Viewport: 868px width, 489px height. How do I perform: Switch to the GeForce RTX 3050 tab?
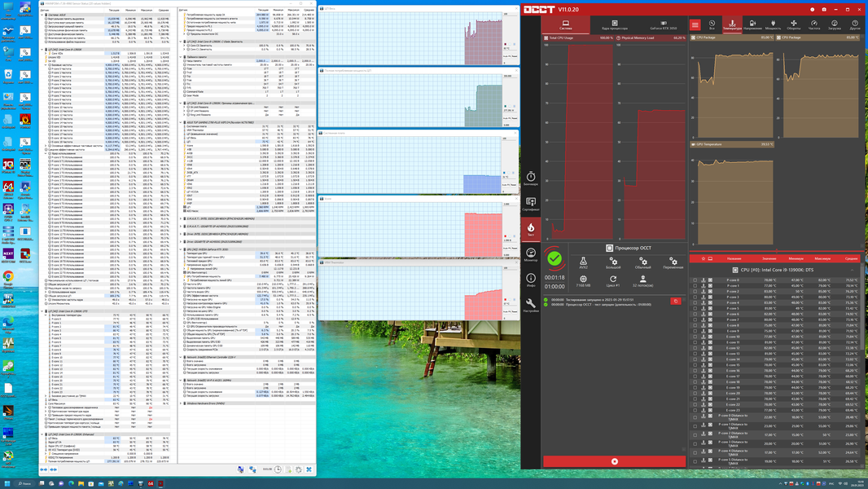pos(663,25)
